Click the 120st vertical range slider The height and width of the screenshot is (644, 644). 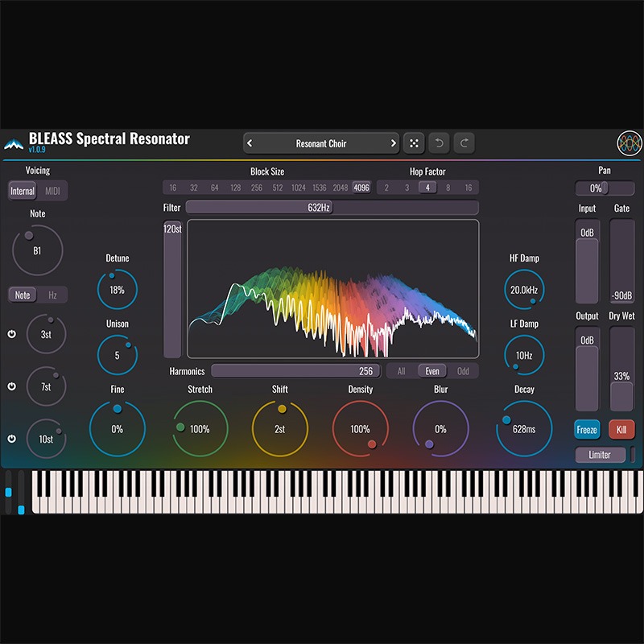172,290
